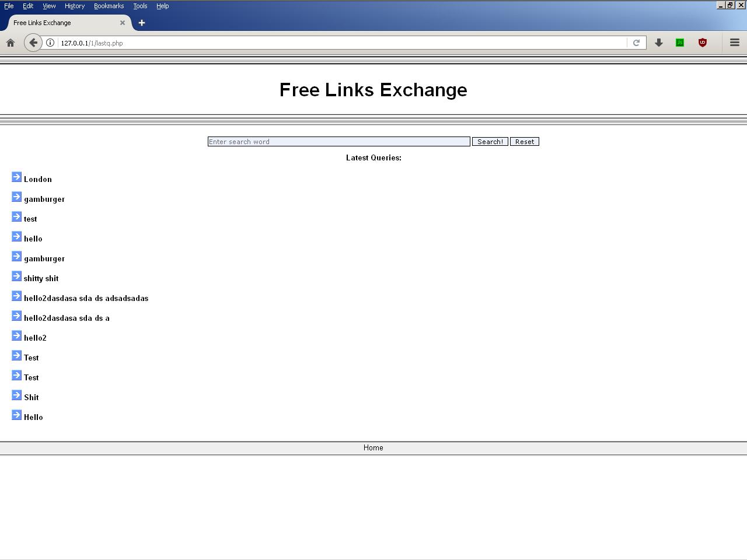The width and height of the screenshot is (747, 560).
Task: Open a new tab with plus button
Action: pyautogui.click(x=142, y=23)
